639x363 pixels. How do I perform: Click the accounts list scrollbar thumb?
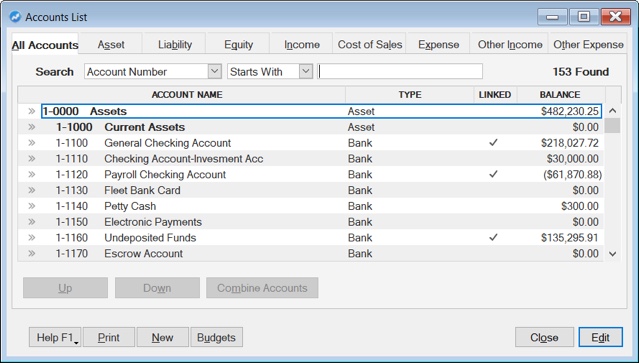pyautogui.click(x=613, y=125)
